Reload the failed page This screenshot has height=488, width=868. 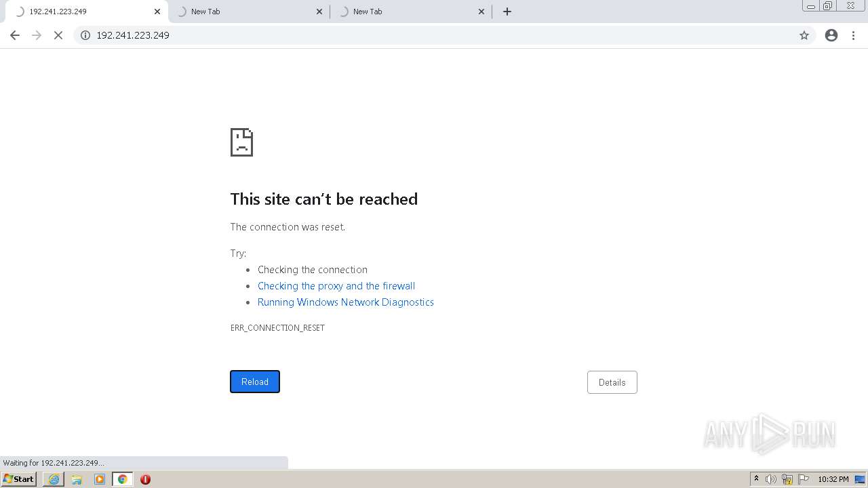[255, 382]
